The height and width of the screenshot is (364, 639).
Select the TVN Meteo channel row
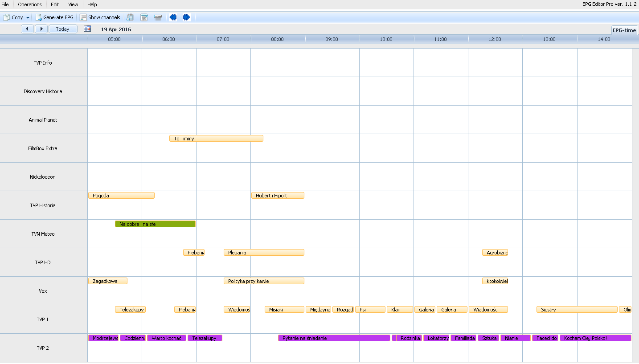(x=44, y=234)
